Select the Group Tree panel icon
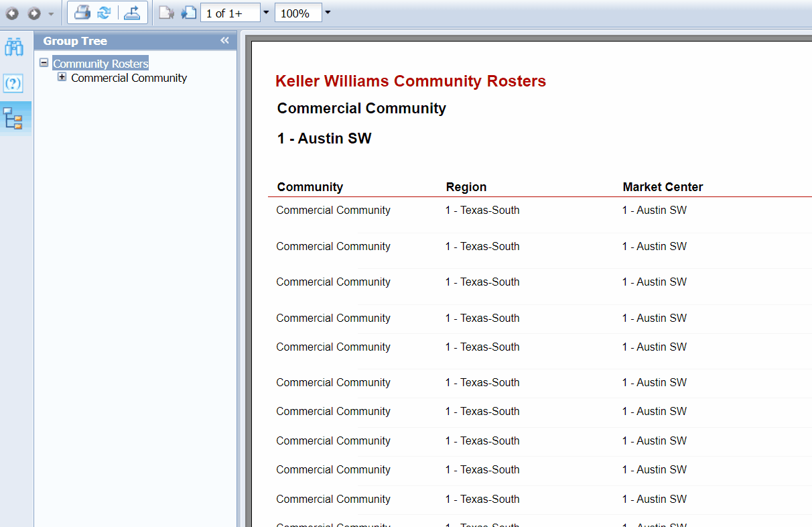Screen dimensions: 812x527 pyautogui.click(x=13, y=118)
